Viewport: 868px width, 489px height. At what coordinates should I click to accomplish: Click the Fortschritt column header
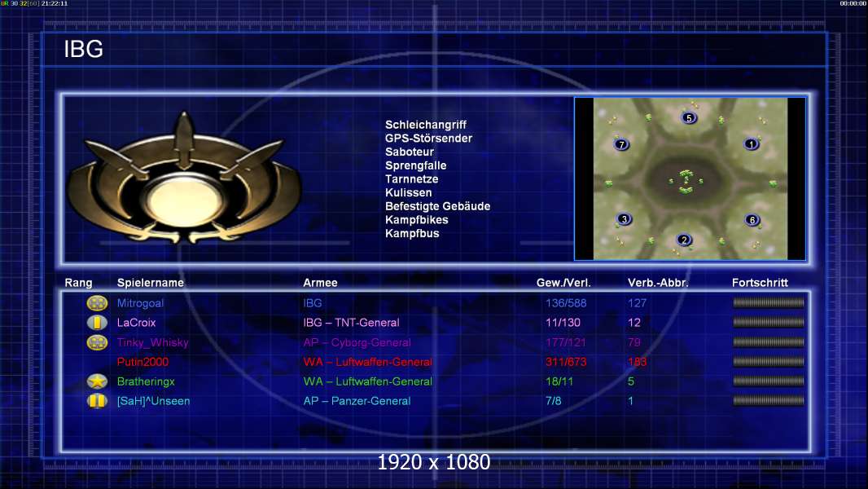tap(760, 283)
